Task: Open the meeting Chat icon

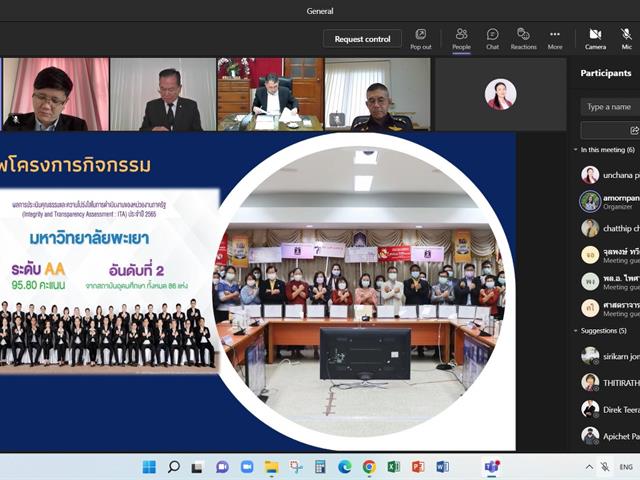Action: point(492,39)
